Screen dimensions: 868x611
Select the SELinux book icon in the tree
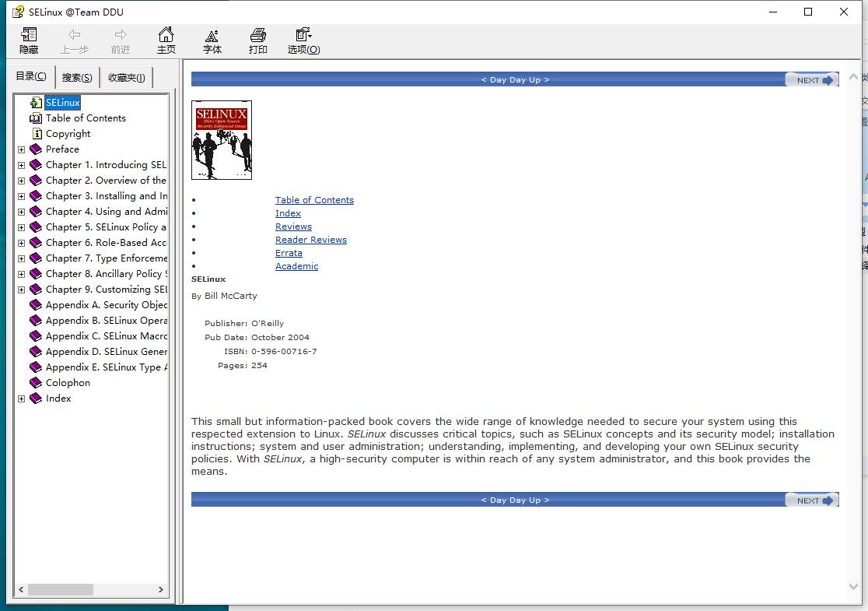coord(62,102)
